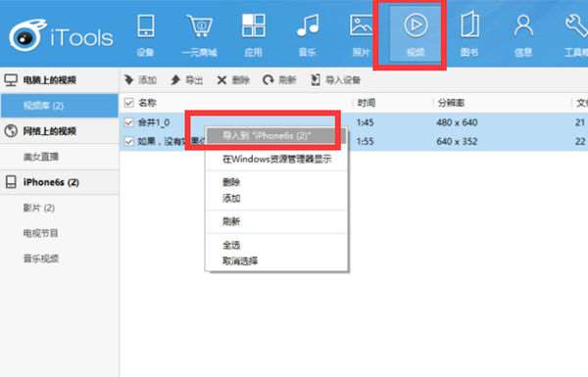
Task: Uncheck the 合并1_0 video checkbox
Action: click(129, 122)
